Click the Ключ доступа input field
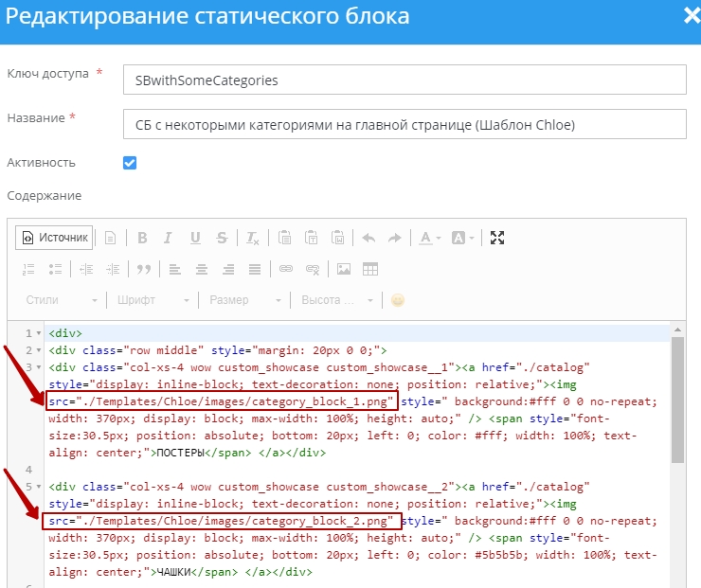This screenshot has width=701, height=588. [x=404, y=80]
